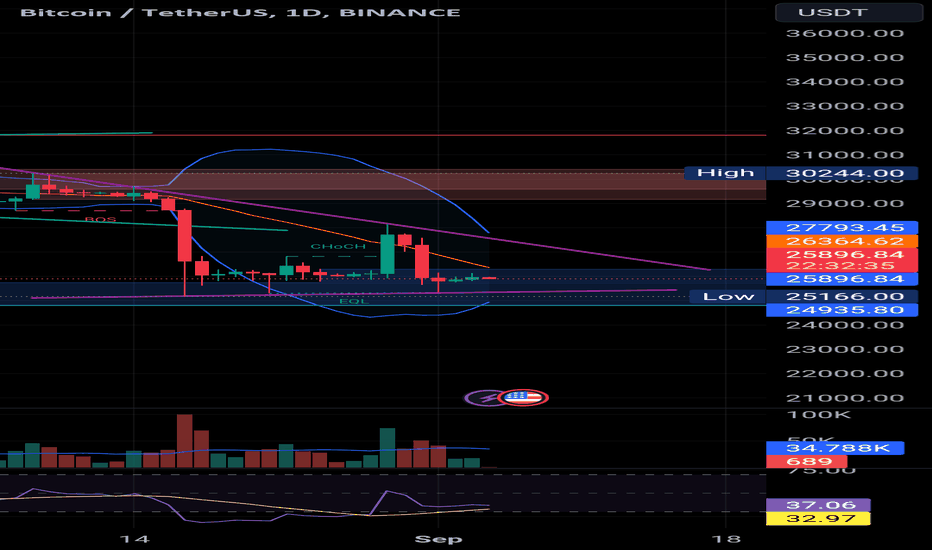Screen dimensions: 932x550
Task: Click the yellow 32.97 indicator value
Action: pos(820,518)
